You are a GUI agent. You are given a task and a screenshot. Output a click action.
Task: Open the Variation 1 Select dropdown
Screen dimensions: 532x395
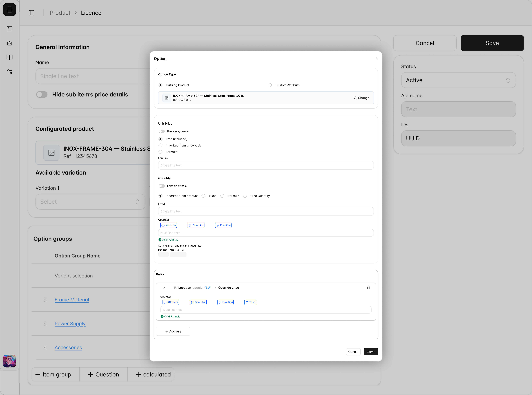tap(90, 202)
